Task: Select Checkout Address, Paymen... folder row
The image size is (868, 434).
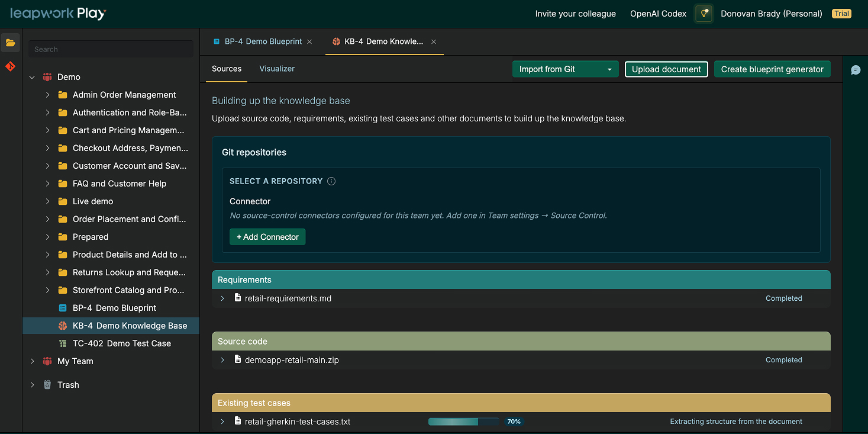Action: pyautogui.click(x=111, y=148)
